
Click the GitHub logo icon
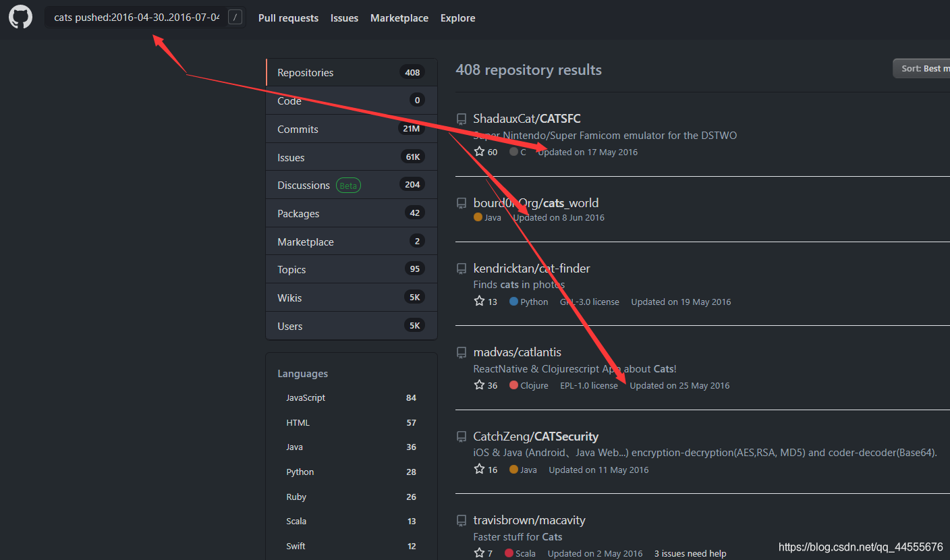click(x=20, y=18)
